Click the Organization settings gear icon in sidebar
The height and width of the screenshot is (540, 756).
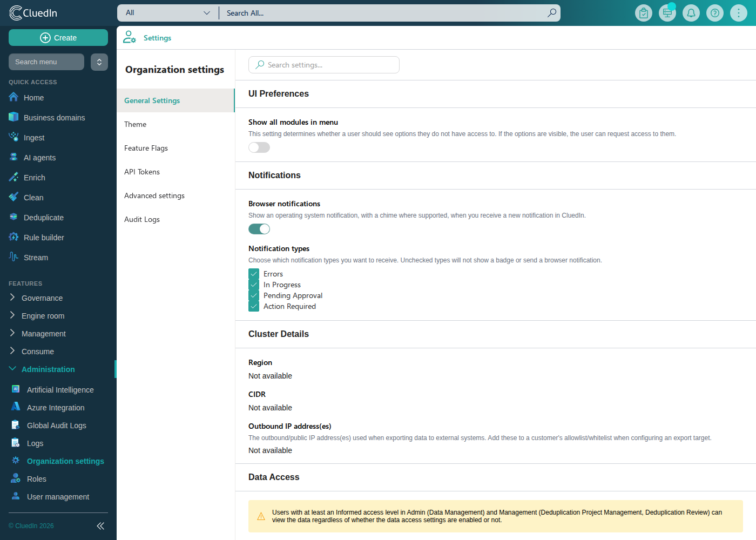point(16,460)
